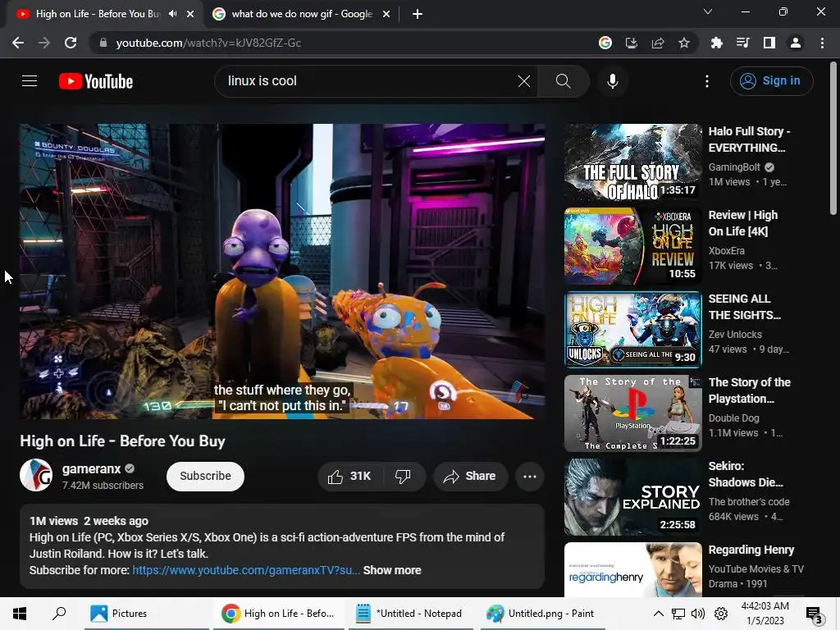Open Chrome profile avatar
The width and height of the screenshot is (840, 630).
tap(796, 43)
